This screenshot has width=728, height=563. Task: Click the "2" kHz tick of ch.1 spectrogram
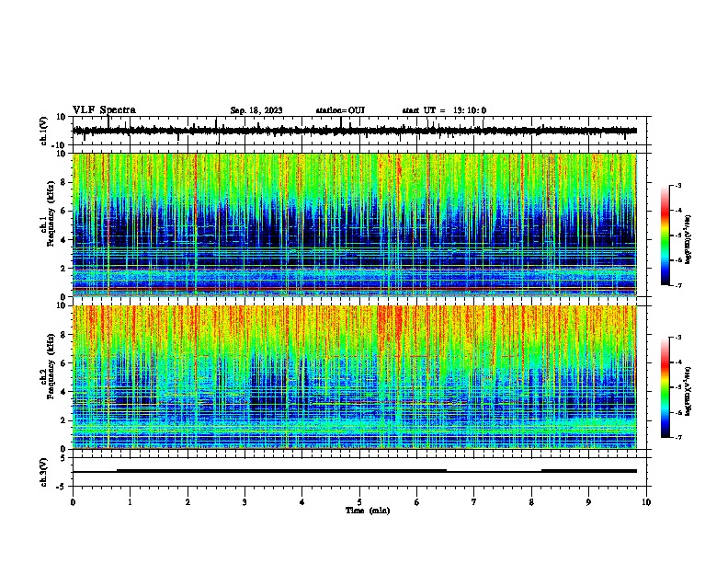coord(63,269)
